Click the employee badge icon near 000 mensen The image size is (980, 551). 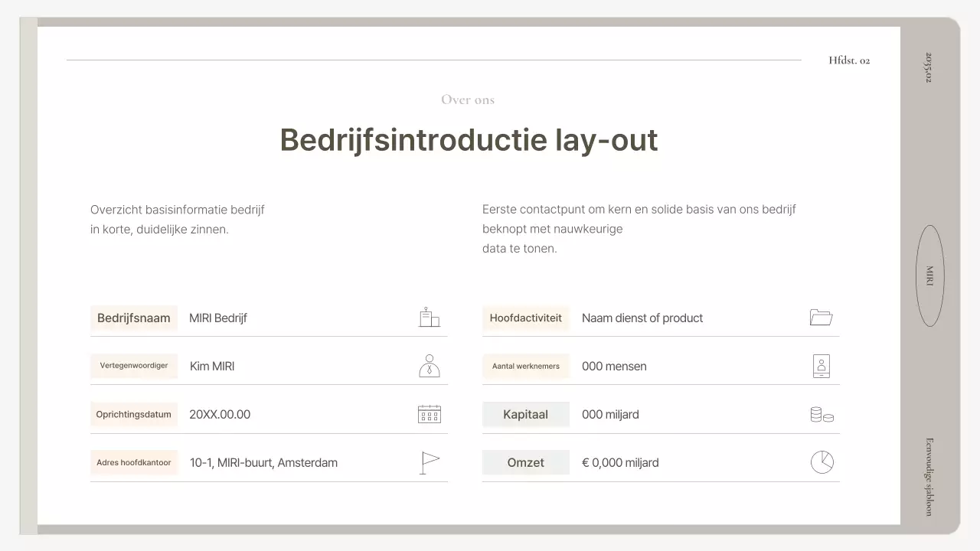click(821, 366)
